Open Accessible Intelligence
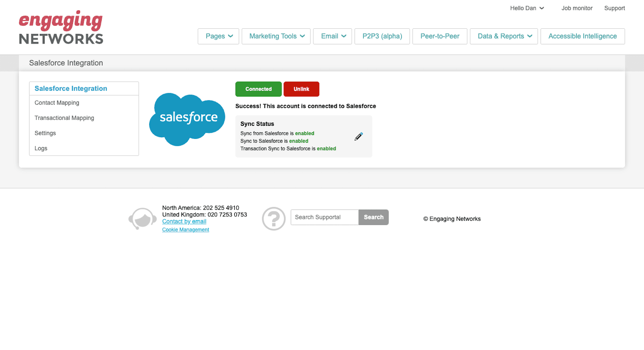 [583, 36]
